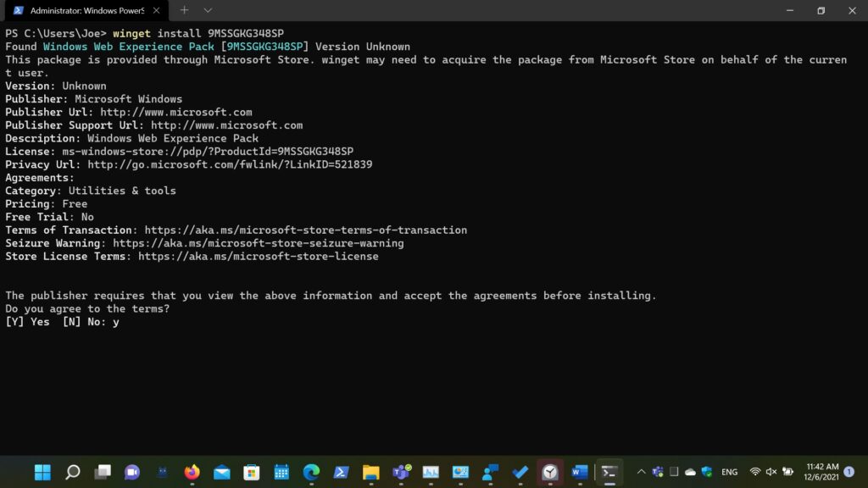Open Microsoft Store from the taskbar
The height and width of the screenshot is (488, 868).
[x=251, y=472]
